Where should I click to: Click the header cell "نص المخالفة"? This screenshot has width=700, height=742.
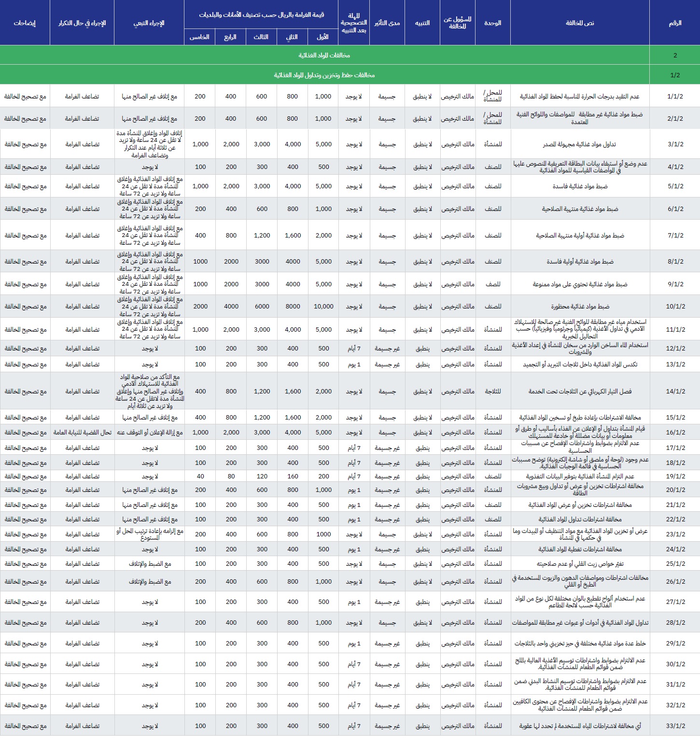(x=580, y=23)
